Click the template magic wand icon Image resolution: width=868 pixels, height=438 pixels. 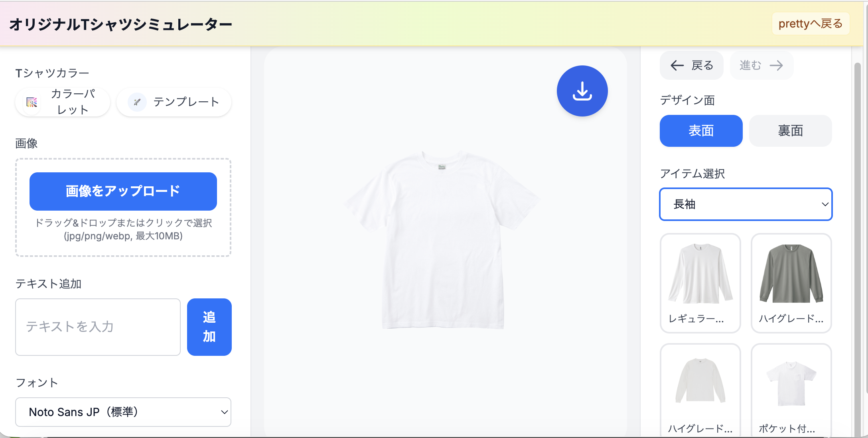pos(137,102)
